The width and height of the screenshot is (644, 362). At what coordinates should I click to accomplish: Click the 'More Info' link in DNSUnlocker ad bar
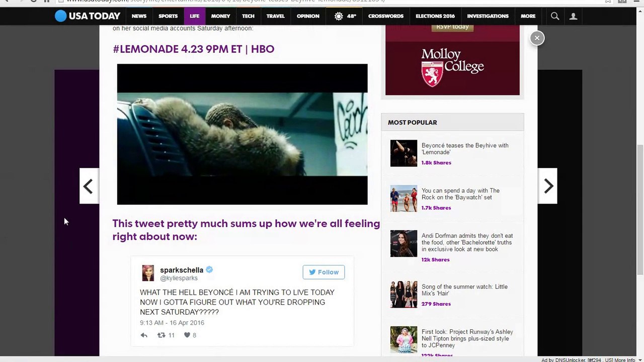pos(624,360)
